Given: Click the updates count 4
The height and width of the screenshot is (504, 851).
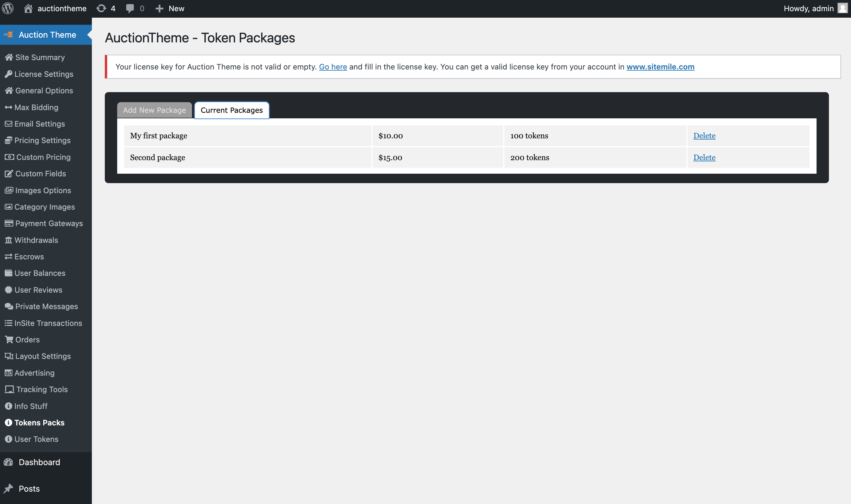Looking at the screenshot, I should (x=113, y=9).
